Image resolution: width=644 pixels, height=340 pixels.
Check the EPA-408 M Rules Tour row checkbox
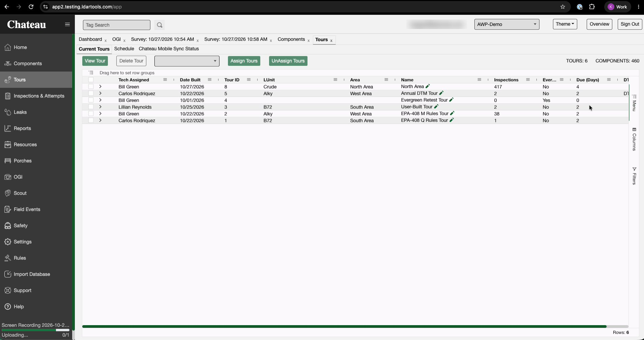pos(91,114)
